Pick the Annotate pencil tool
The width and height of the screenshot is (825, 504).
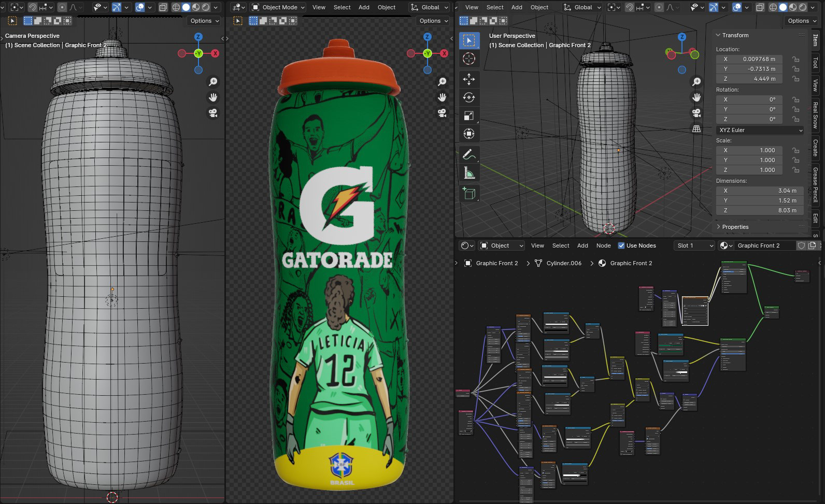click(x=469, y=154)
